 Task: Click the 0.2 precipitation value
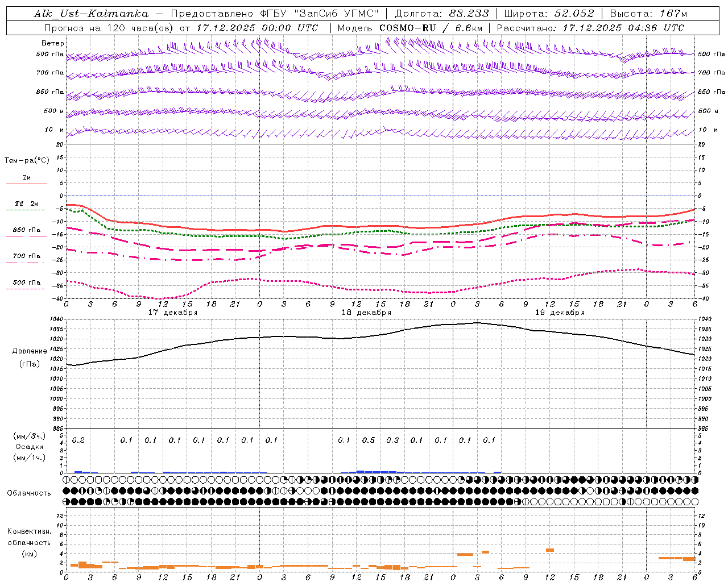pos(78,440)
